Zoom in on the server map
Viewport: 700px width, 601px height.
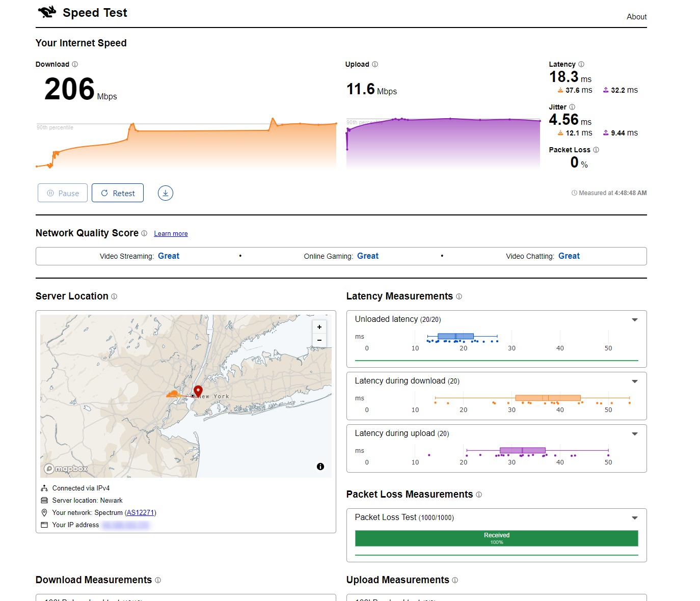point(319,327)
